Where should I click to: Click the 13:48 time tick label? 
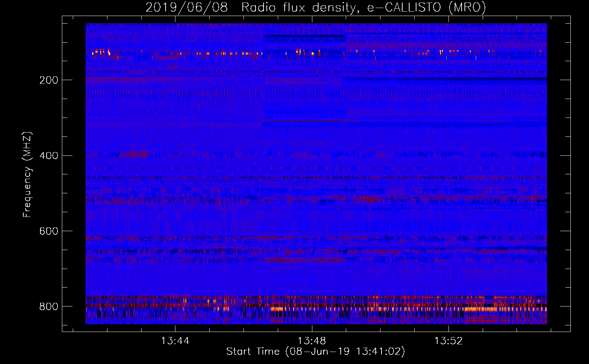(x=312, y=341)
